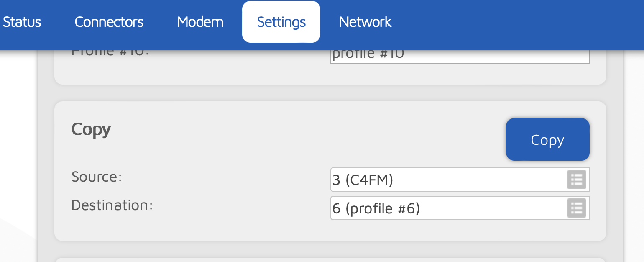644x262 pixels.
Task: Click the Copy section heading
Action: [x=91, y=129]
